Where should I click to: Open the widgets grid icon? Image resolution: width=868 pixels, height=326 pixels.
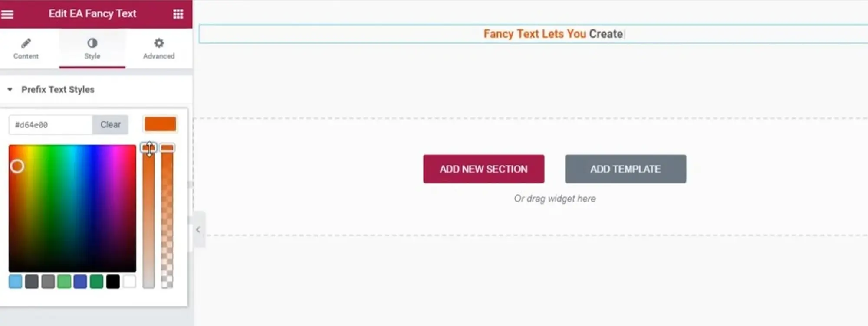pos(178,14)
